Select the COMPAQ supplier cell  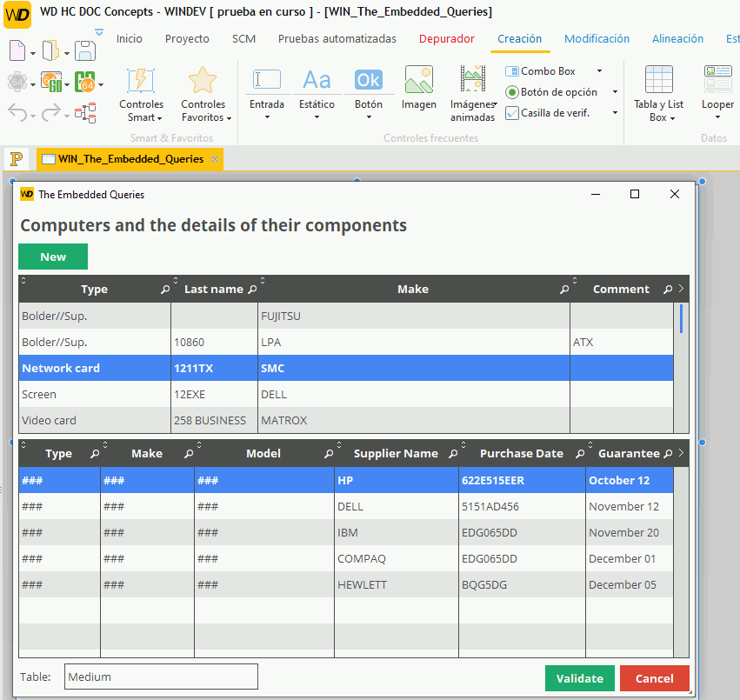click(397, 558)
